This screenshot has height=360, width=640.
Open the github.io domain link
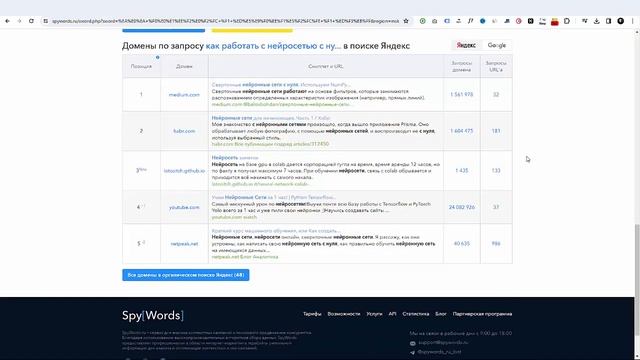(184, 171)
